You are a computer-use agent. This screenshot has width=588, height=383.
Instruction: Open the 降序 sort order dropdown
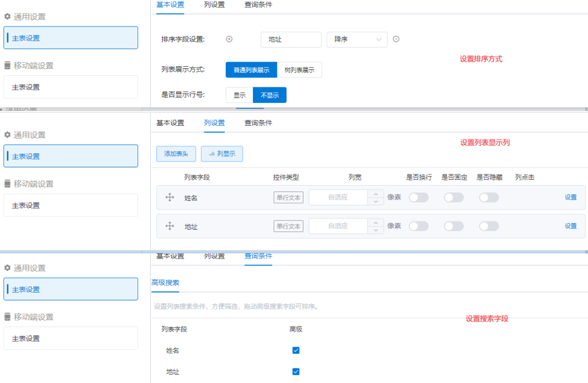click(357, 39)
